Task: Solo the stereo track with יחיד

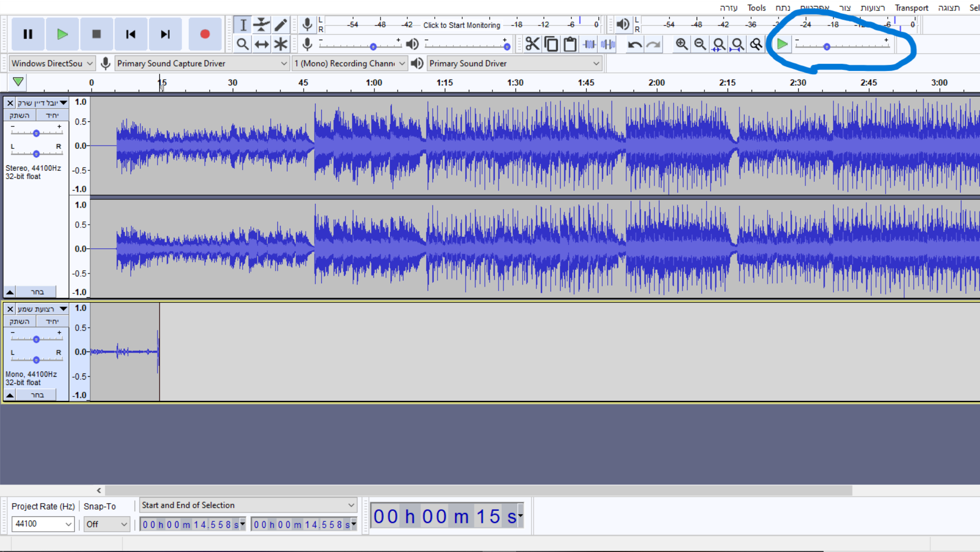Action: [52, 115]
